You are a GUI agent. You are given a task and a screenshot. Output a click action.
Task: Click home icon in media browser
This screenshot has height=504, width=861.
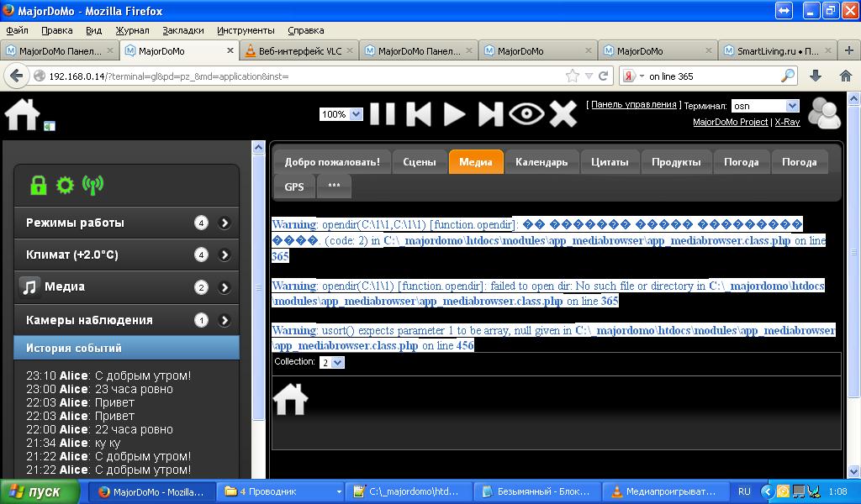click(x=290, y=399)
